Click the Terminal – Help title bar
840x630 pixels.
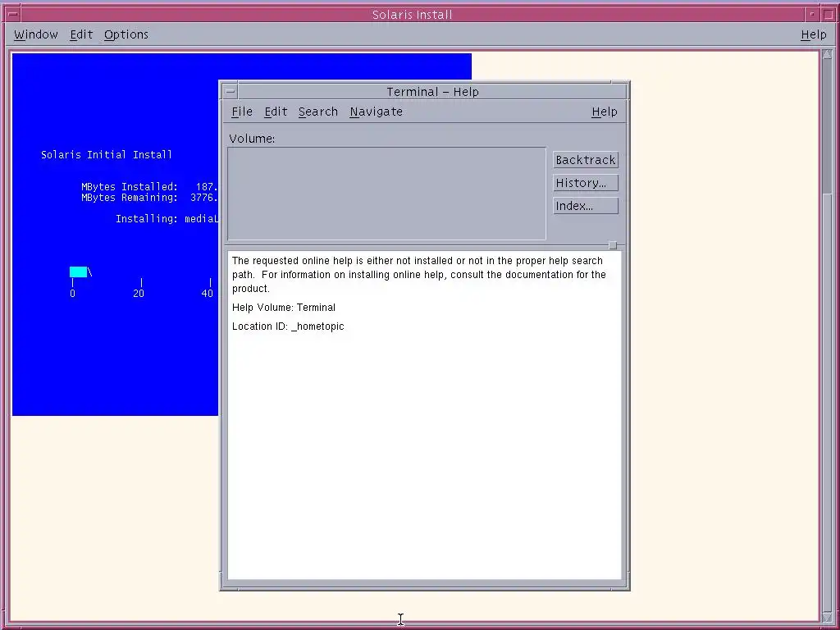coord(432,92)
